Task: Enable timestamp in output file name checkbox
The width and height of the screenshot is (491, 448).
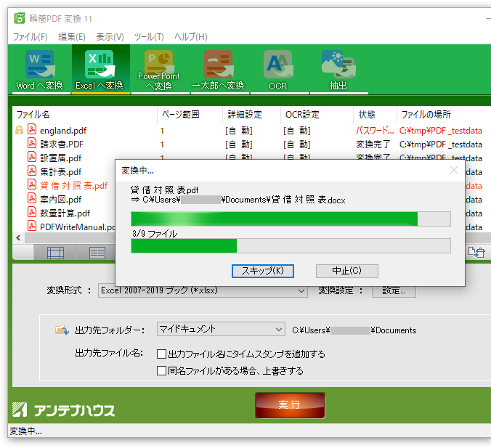Action: [161, 354]
